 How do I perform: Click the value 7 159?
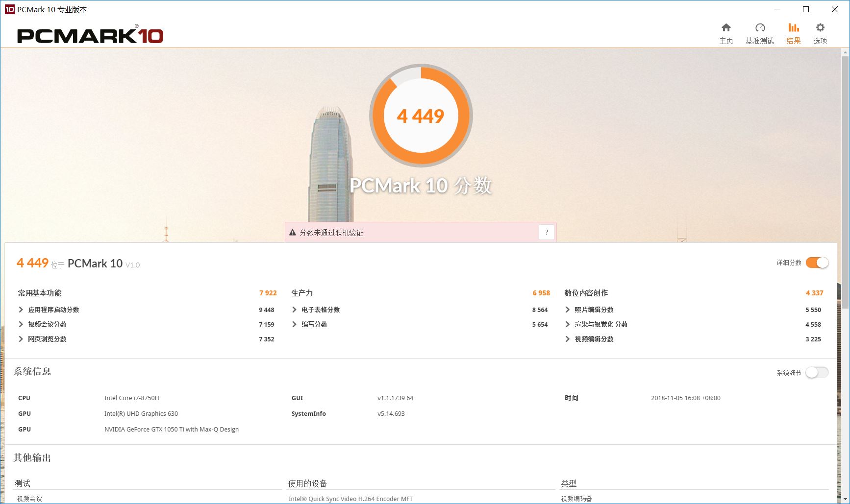pyautogui.click(x=267, y=324)
